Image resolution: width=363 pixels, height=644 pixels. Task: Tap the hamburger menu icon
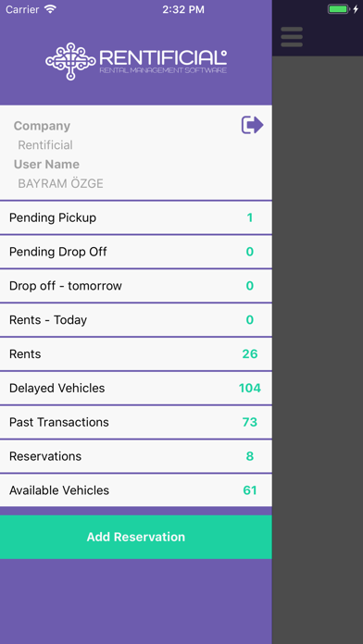pyautogui.click(x=292, y=37)
